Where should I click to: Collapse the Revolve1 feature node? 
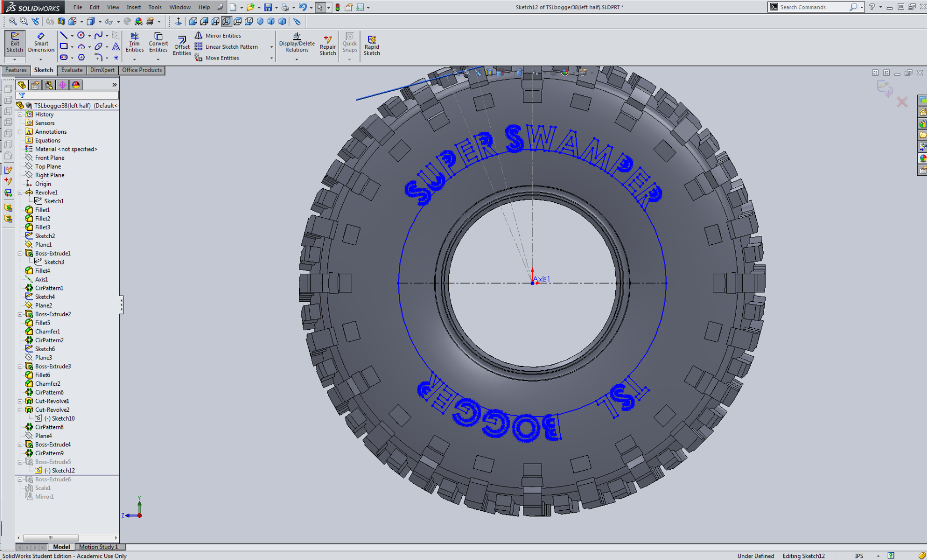(x=21, y=192)
